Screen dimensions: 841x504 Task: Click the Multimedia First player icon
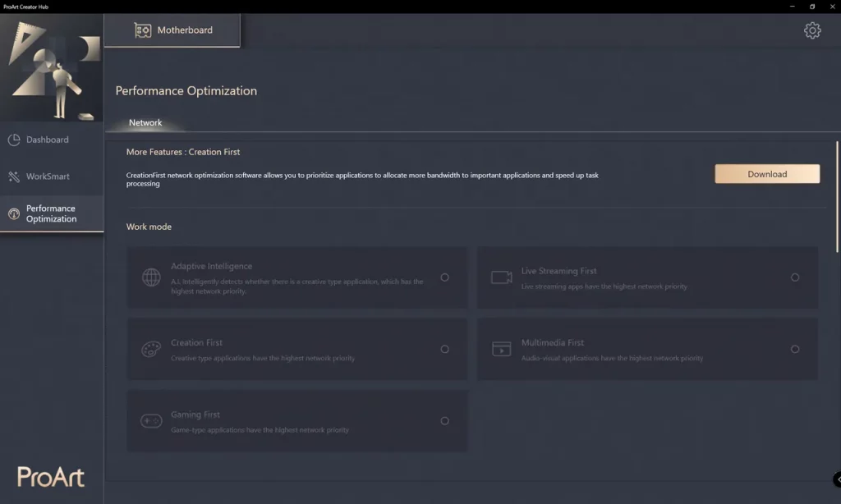[x=502, y=349]
